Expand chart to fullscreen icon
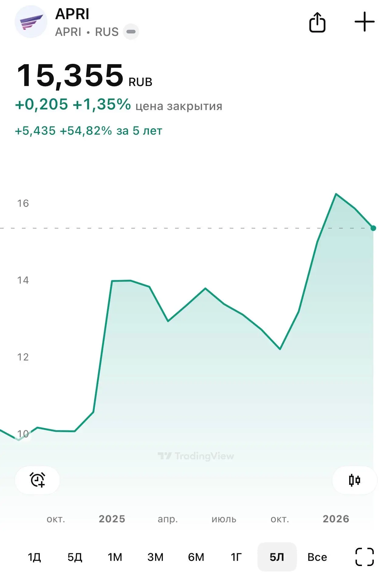 (364, 557)
